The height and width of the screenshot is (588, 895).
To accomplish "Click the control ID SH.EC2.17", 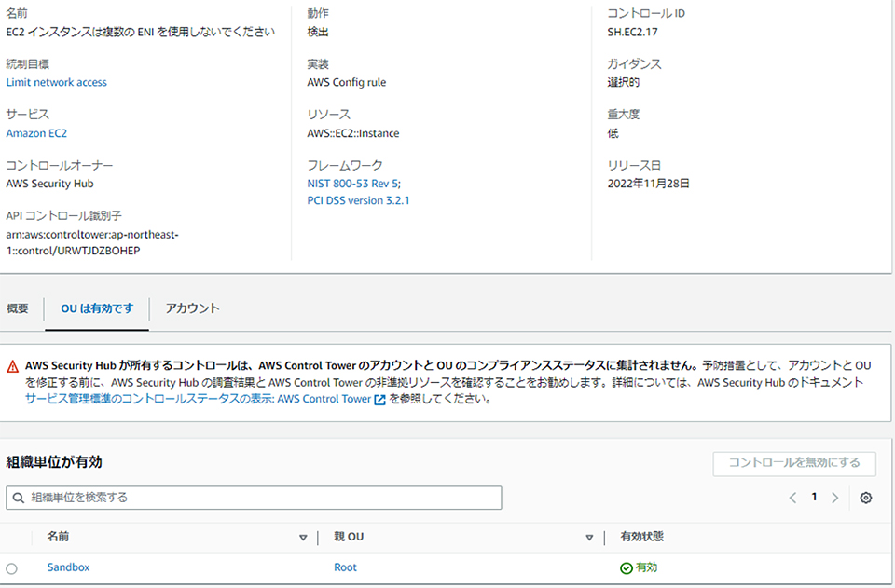I will point(632,32).
